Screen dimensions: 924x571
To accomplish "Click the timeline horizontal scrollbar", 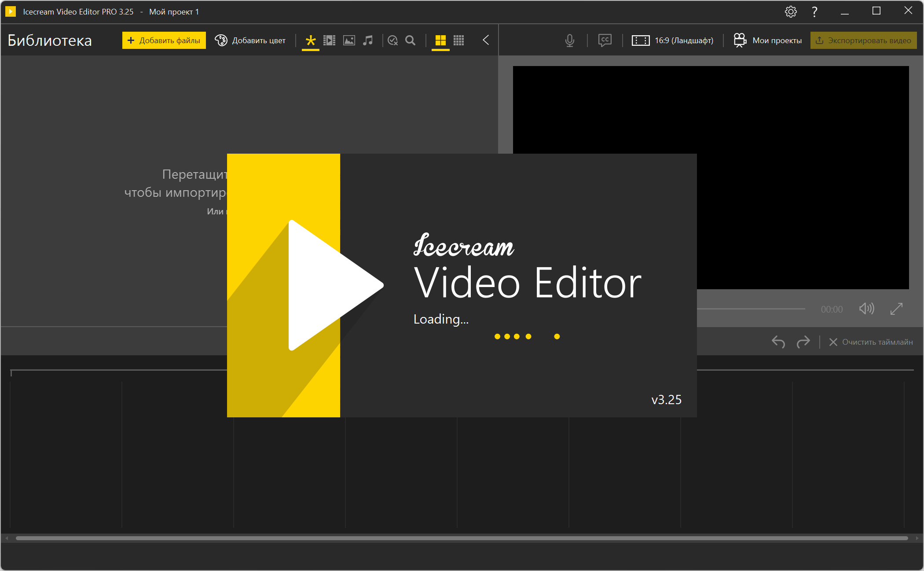I will (x=462, y=538).
